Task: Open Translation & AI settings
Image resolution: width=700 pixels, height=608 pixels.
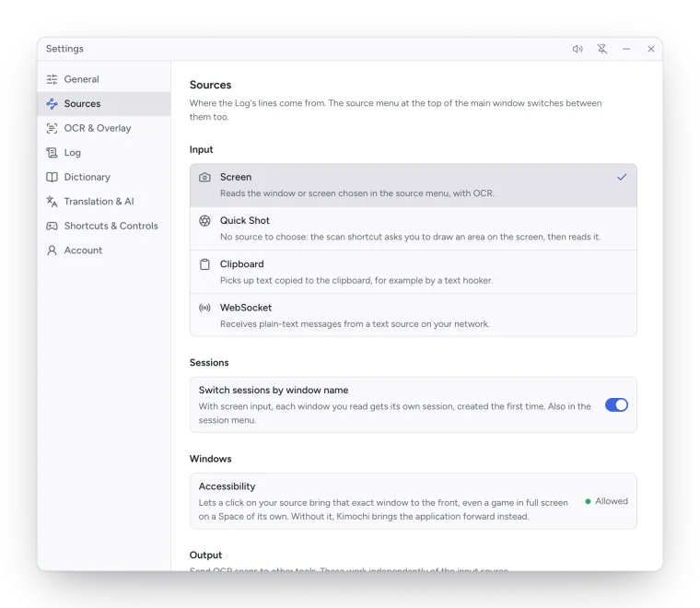Action: coord(104,202)
